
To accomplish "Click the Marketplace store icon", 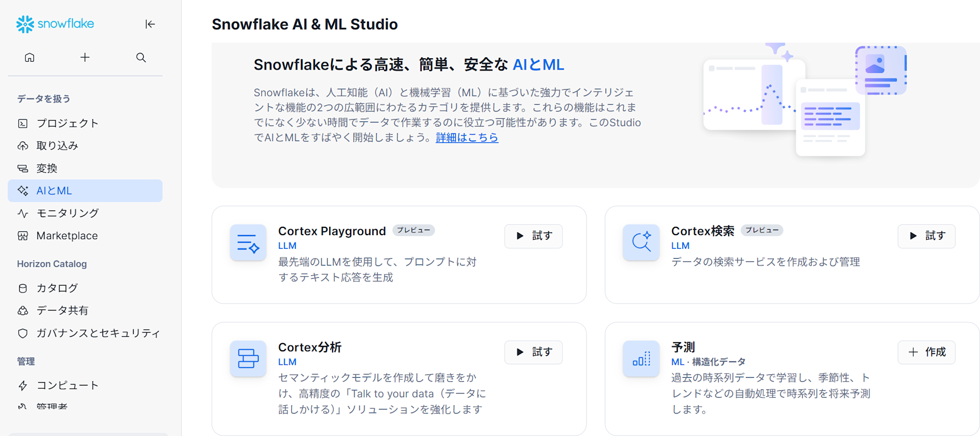I will tap(23, 236).
